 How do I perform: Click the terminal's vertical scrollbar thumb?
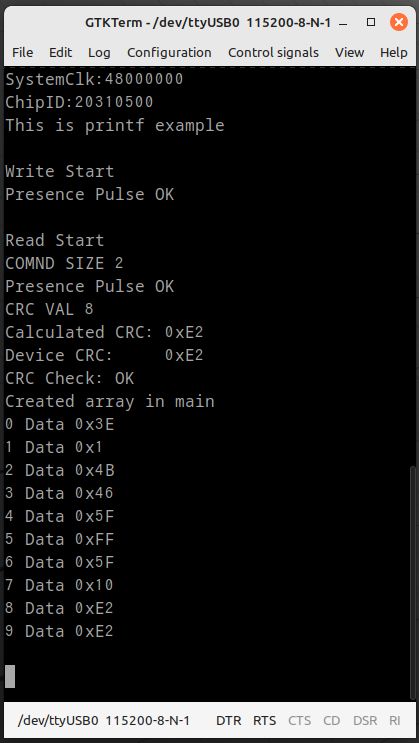[413, 582]
